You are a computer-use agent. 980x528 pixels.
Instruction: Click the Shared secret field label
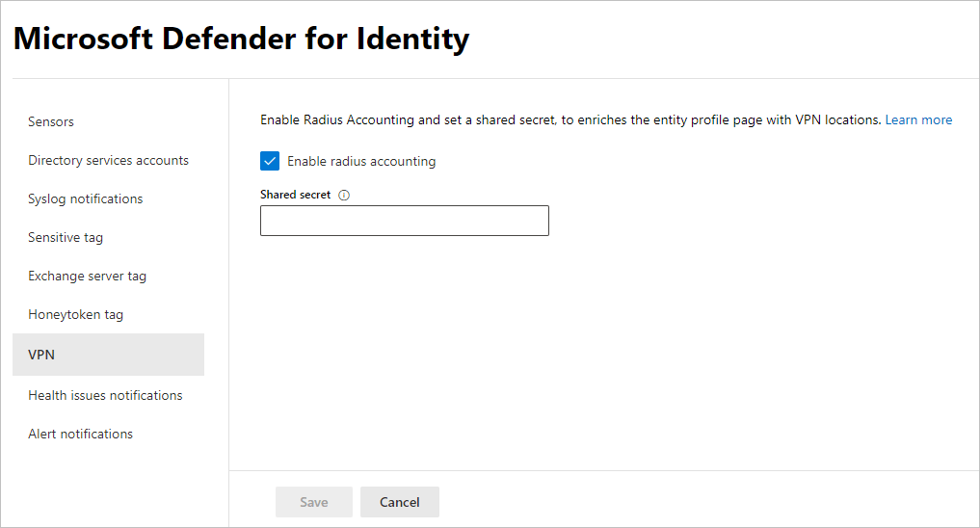[x=295, y=195]
